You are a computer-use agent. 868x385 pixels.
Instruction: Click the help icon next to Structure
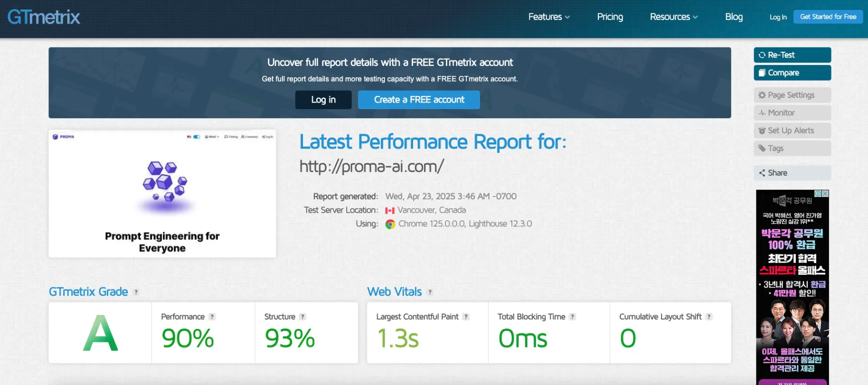click(x=303, y=317)
